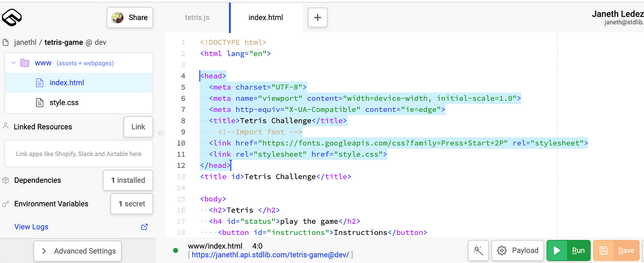Click the Autocode logo icon
The image size is (644, 263).
click(12, 18)
